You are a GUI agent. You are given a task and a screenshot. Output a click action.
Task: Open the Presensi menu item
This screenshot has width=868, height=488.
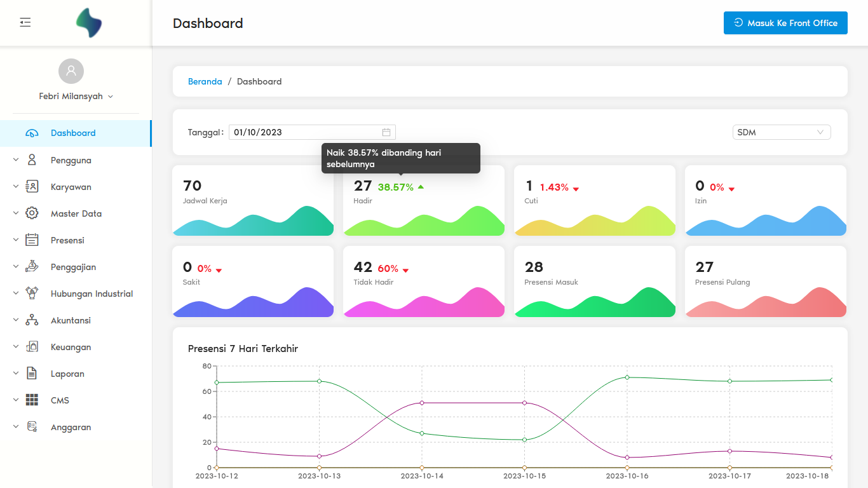coord(76,240)
